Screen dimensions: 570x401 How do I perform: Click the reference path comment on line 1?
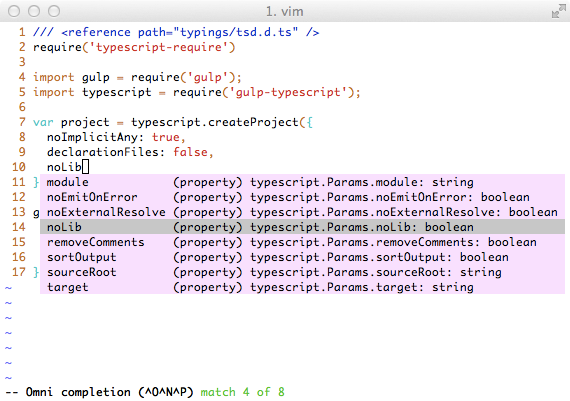(176, 32)
